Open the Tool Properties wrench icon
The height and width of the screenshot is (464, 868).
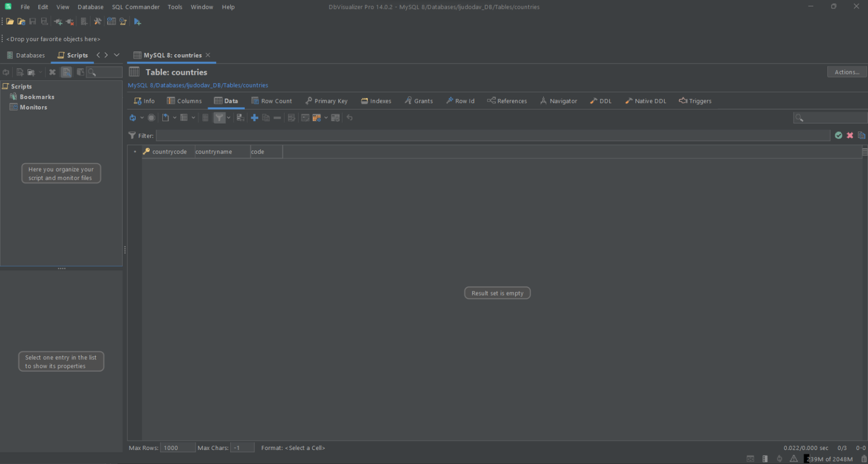pyautogui.click(x=98, y=21)
